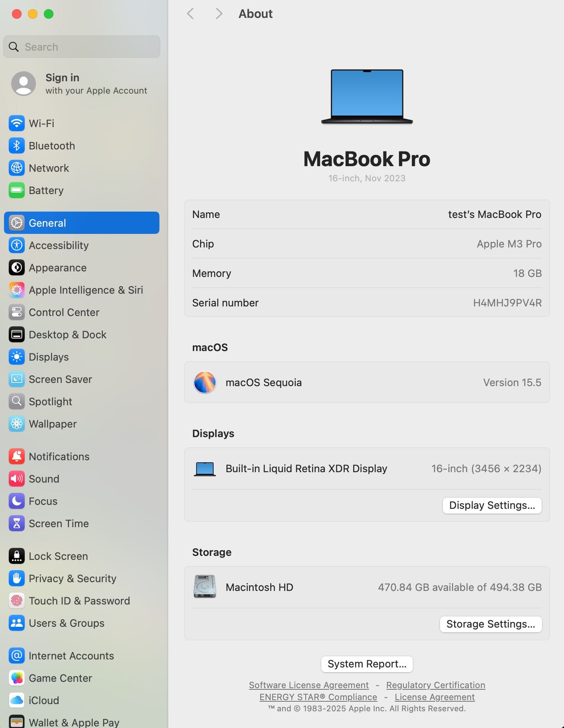Click serial number H4MHJ9PV4R
Image resolution: width=564 pixels, height=728 pixels.
[507, 303]
